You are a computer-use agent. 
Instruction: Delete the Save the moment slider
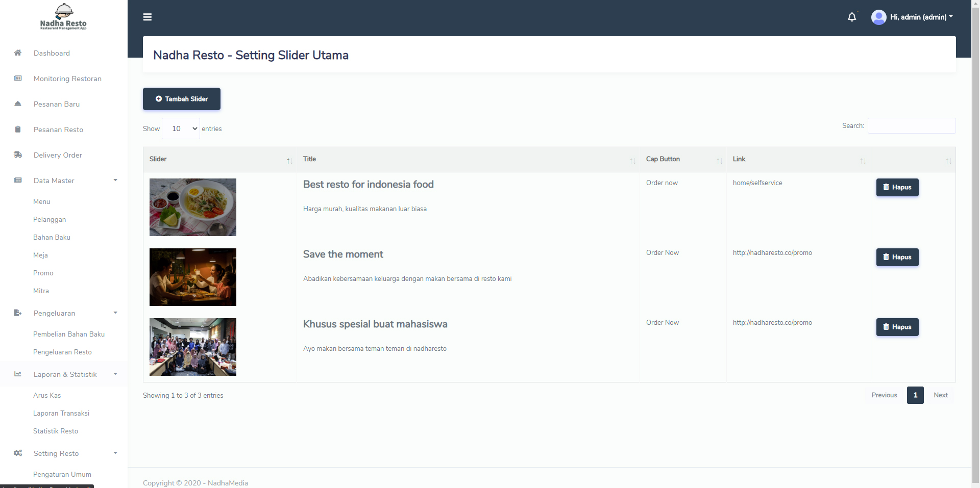click(897, 257)
